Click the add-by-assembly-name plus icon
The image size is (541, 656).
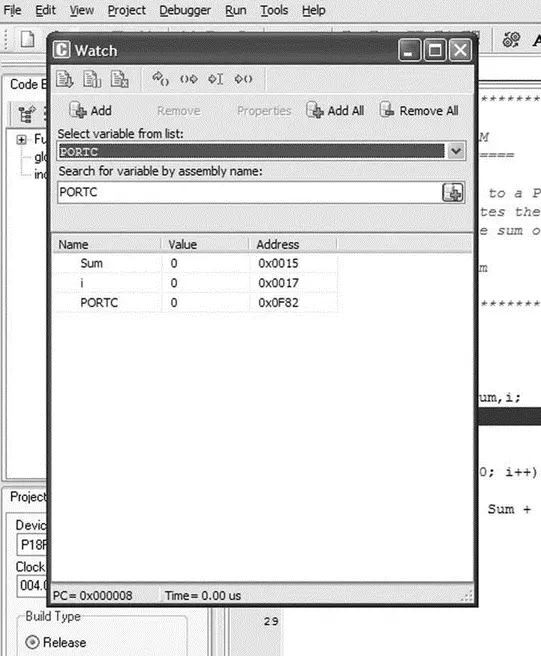[x=453, y=192]
